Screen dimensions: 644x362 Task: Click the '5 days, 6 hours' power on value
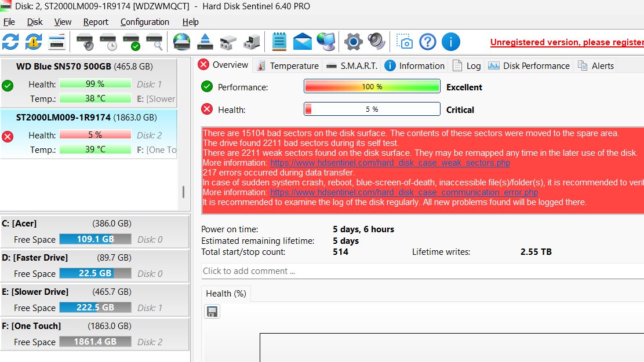click(x=363, y=229)
